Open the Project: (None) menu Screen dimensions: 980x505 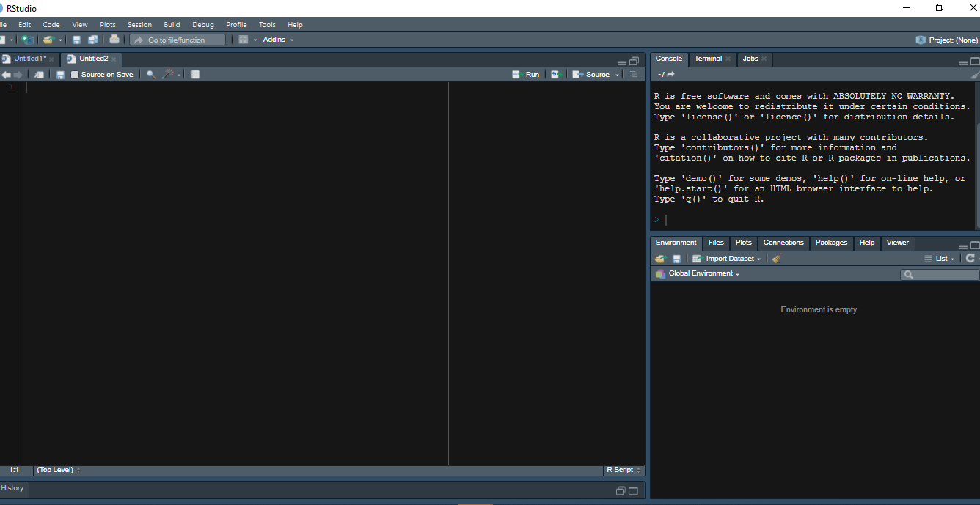click(946, 40)
